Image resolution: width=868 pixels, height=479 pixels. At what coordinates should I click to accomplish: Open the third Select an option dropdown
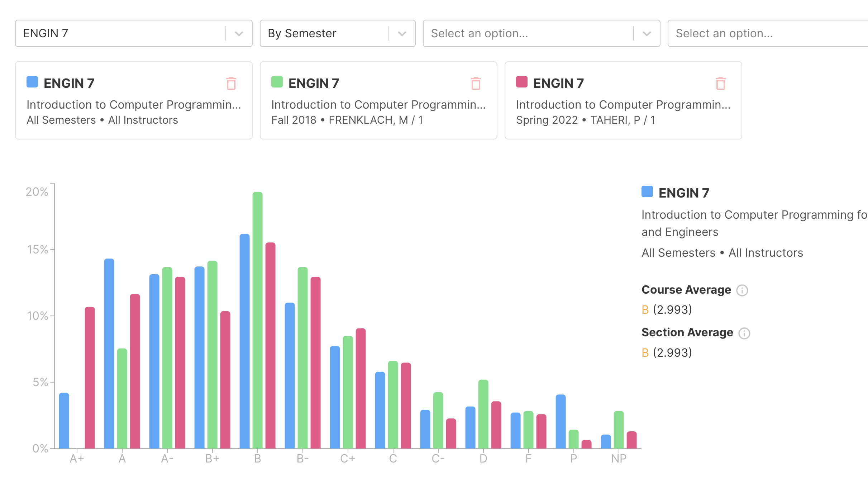click(647, 33)
